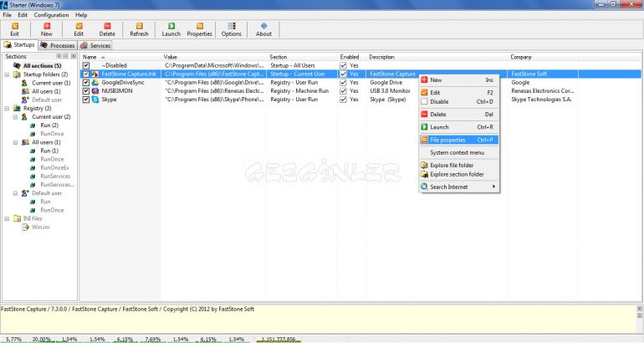Screen dimensions: 644x343
Task: Toggle the Skype name checkbox
Action: [86, 100]
